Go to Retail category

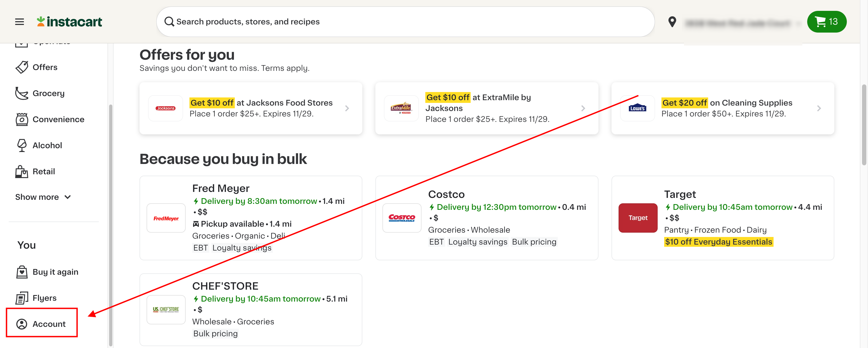[x=43, y=172]
